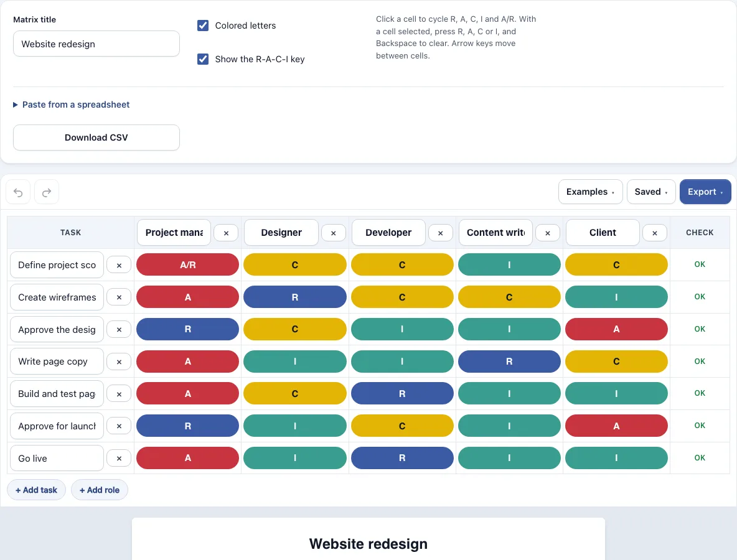Open the Export menu
Viewport: 737px width, 560px height.
pyautogui.click(x=705, y=192)
